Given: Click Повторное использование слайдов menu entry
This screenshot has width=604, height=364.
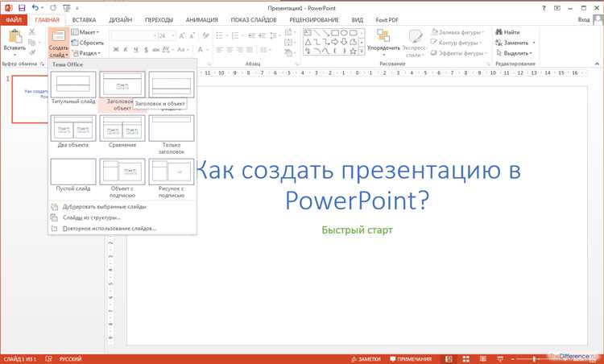Looking at the screenshot, I should [122, 229].
